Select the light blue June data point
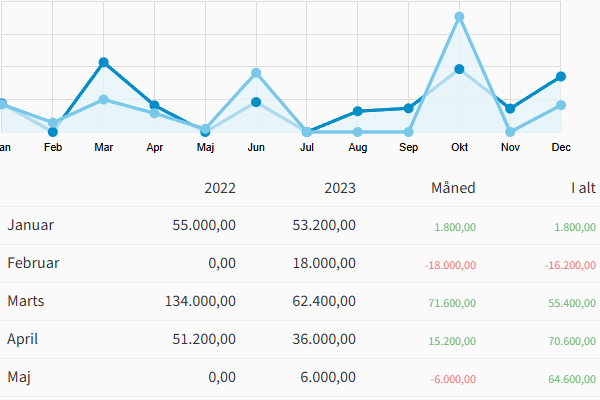 pyautogui.click(x=256, y=73)
